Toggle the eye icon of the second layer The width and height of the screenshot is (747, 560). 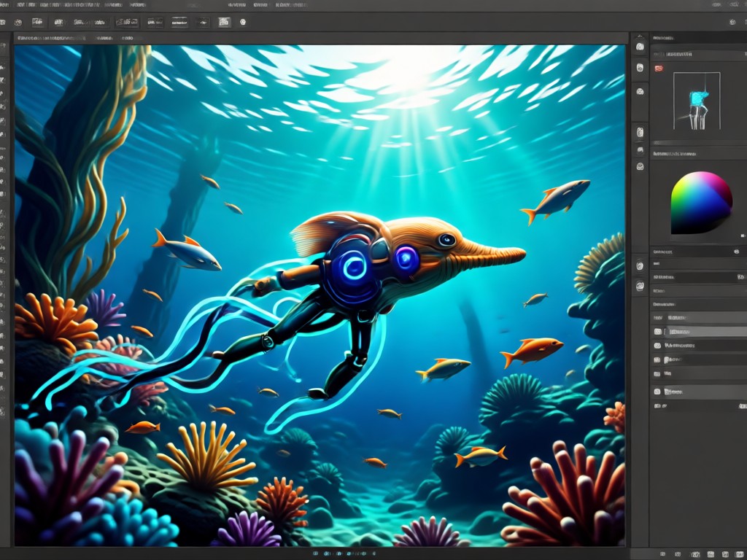point(658,346)
